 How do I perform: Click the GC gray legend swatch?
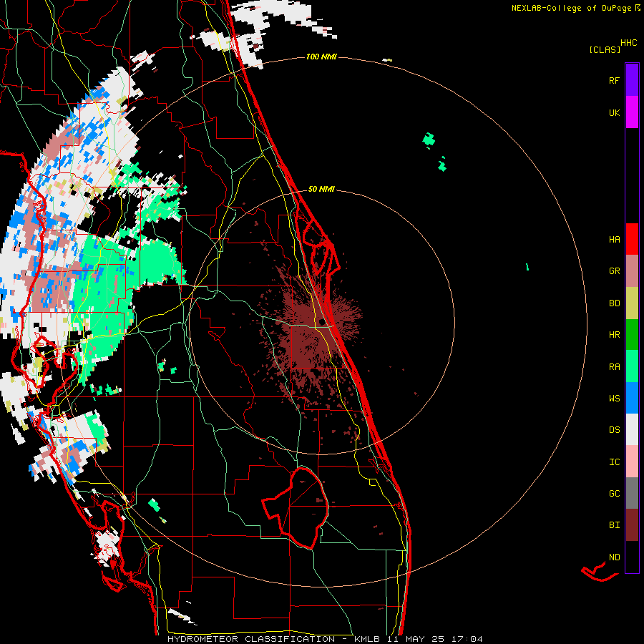[x=632, y=493]
